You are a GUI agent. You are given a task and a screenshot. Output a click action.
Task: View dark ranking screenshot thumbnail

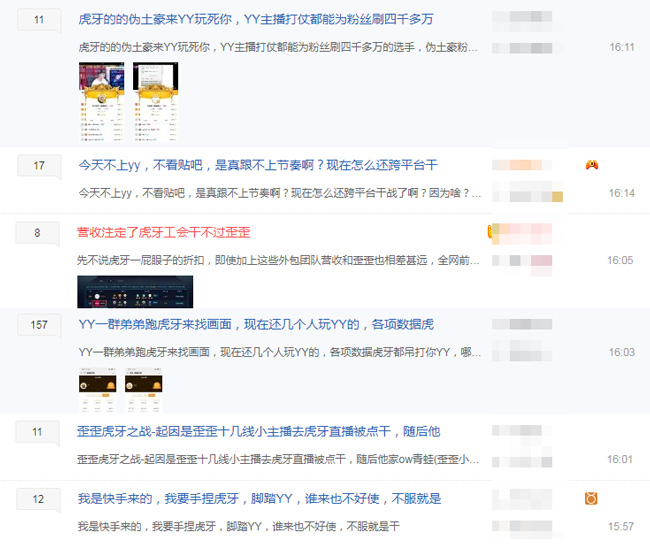point(135,292)
